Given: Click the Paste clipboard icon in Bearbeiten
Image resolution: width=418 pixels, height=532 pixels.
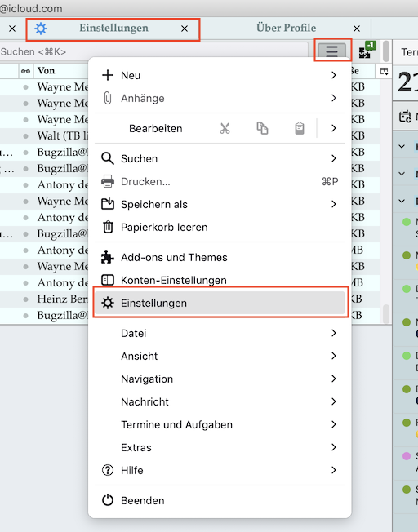Looking at the screenshot, I should (300, 128).
